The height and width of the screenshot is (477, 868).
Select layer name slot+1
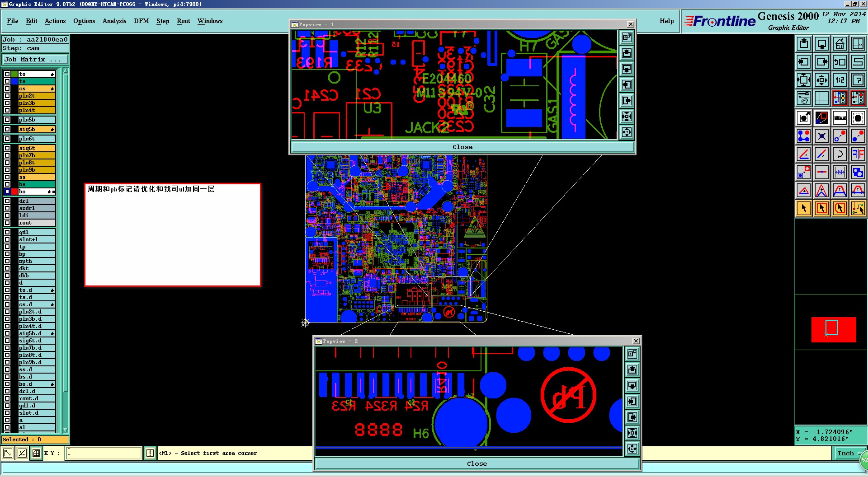click(x=37, y=239)
